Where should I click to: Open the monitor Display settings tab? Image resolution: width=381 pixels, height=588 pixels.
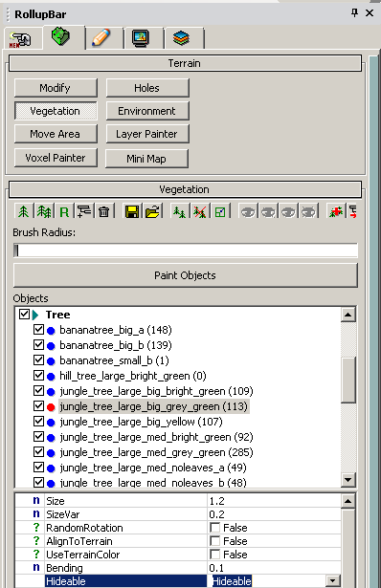pyautogui.click(x=141, y=38)
